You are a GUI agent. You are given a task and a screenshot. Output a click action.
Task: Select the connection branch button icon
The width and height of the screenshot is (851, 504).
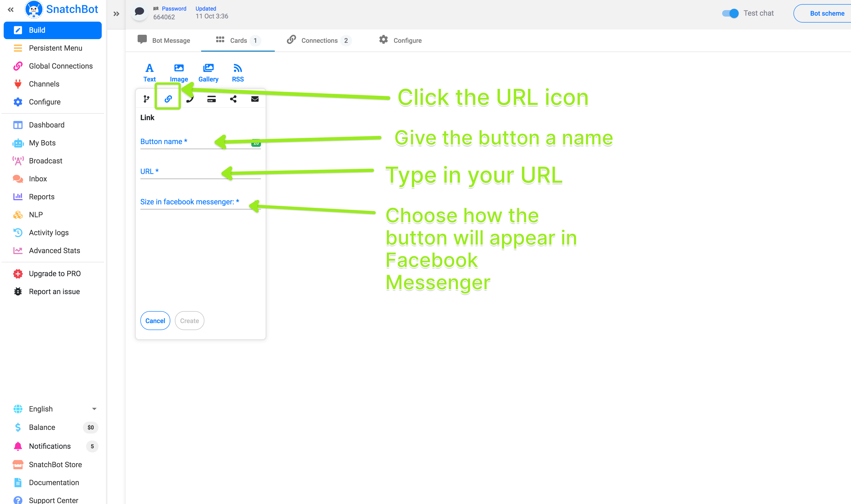[146, 99]
